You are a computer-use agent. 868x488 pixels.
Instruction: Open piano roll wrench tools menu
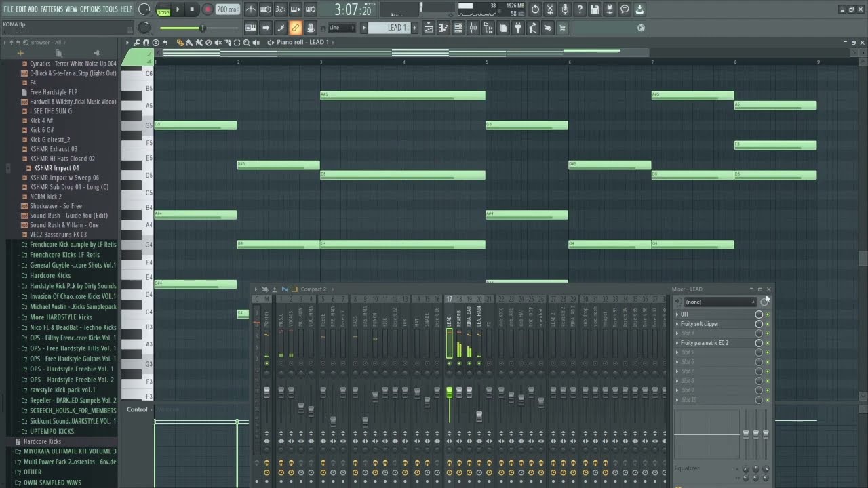[138, 43]
